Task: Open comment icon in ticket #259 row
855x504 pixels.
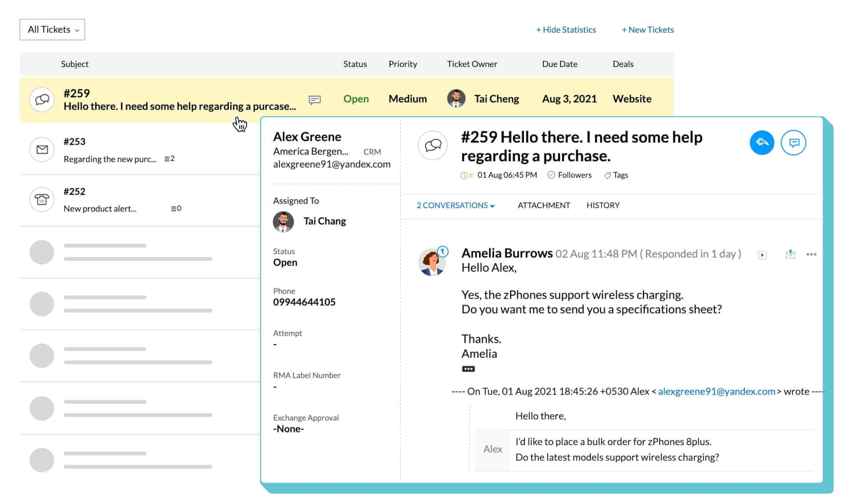Action: pos(314,100)
